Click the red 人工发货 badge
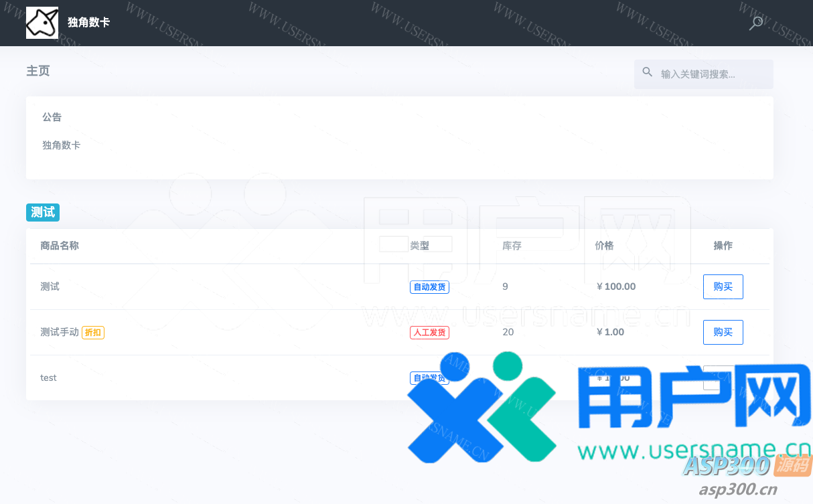 pos(429,333)
